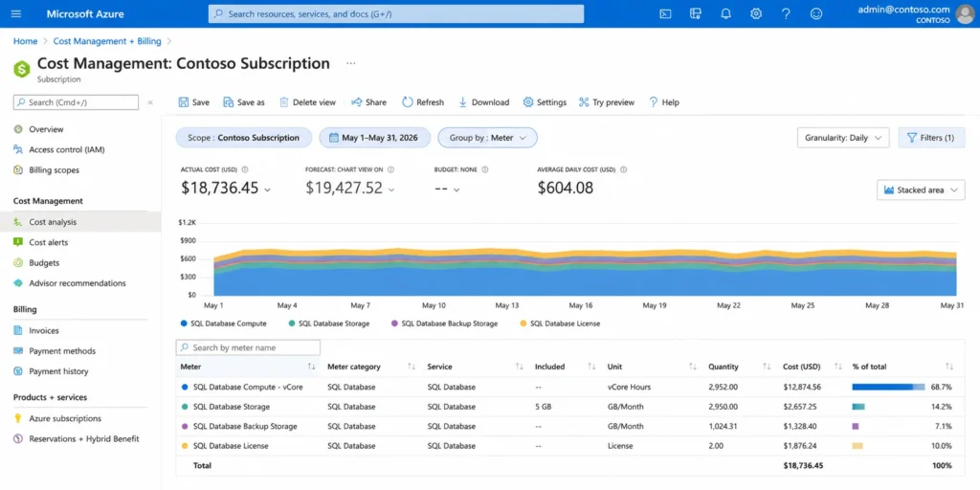Open Help in the command toolbar
980x490 pixels.
coord(664,102)
